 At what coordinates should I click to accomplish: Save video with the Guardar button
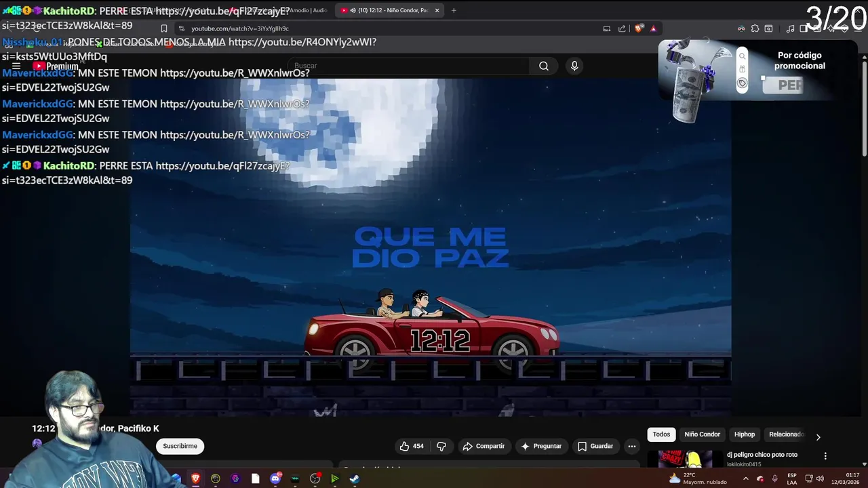point(595,446)
